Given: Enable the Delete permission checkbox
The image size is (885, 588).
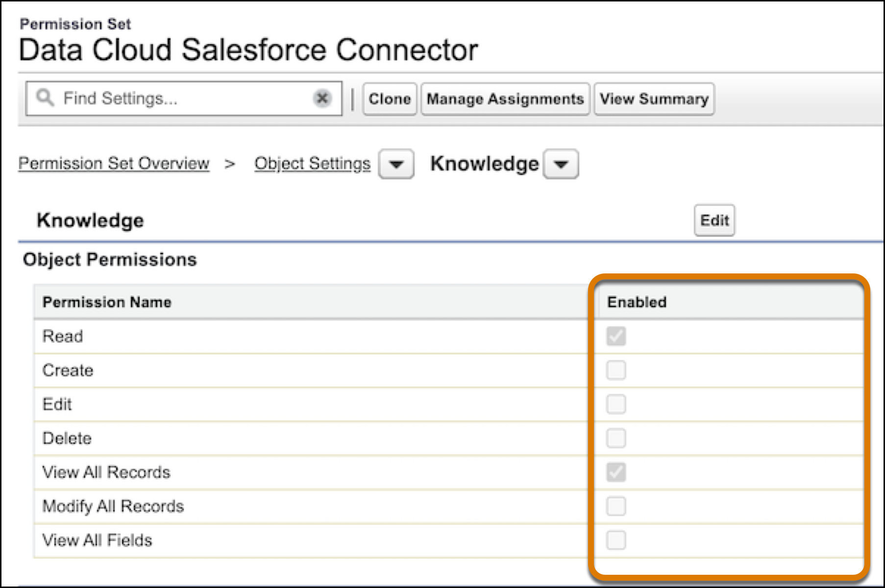Looking at the screenshot, I should (615, 438).
